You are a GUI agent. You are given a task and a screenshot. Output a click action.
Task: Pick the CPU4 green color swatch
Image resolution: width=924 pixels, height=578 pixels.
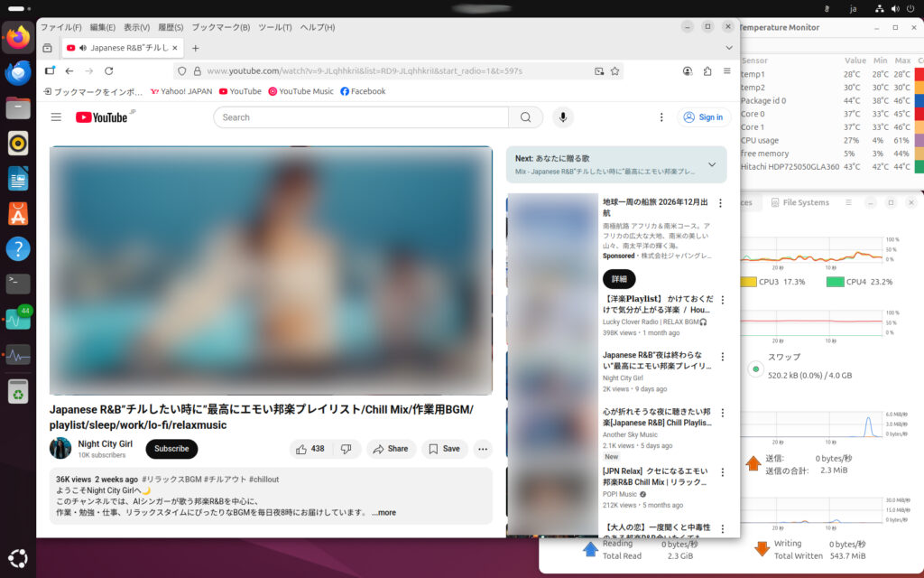click(835, 282)
